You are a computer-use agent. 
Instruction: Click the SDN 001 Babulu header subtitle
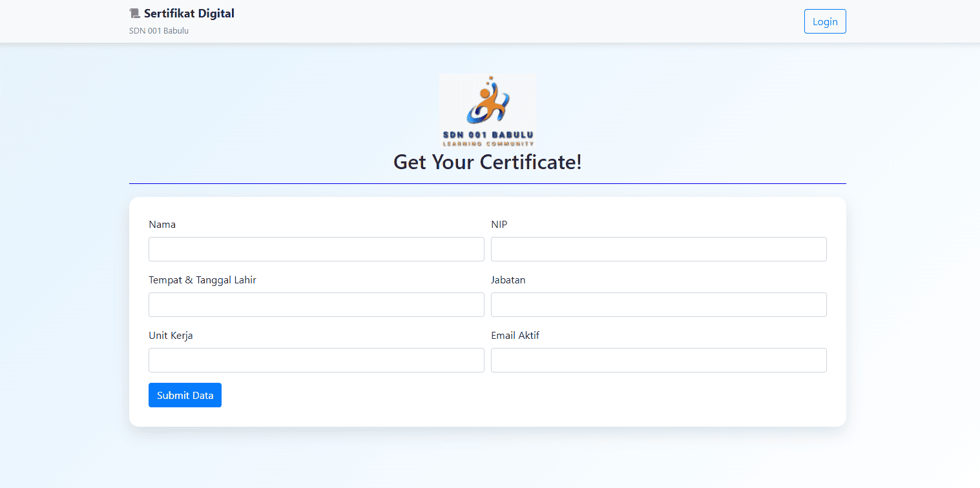tap(159, 30)
